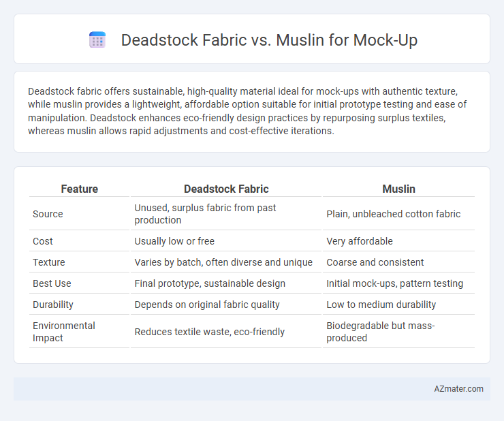The width and height of the screenshot is (504, 421).
Task: Select the 'Feature' column header
Action: click(x=80, y=189)
